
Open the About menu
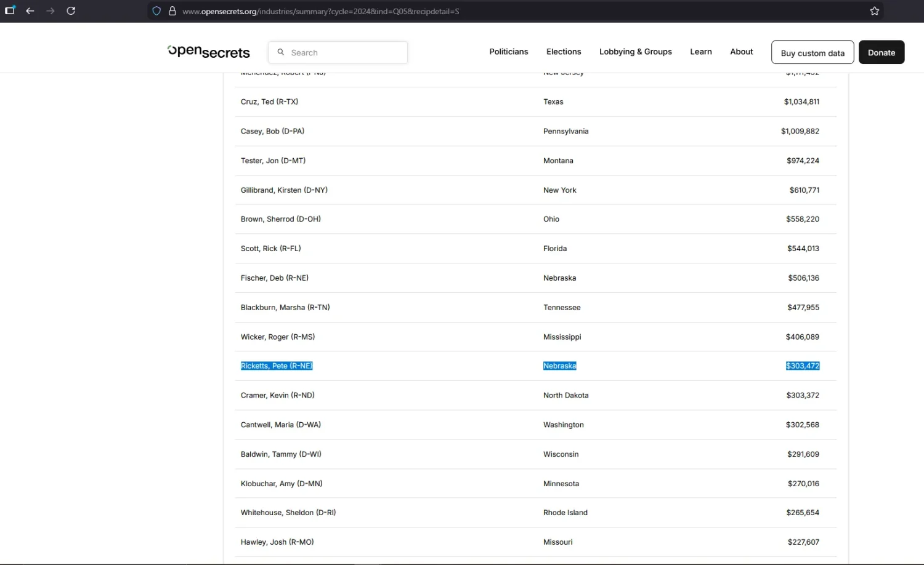click(x=742, y=52)
